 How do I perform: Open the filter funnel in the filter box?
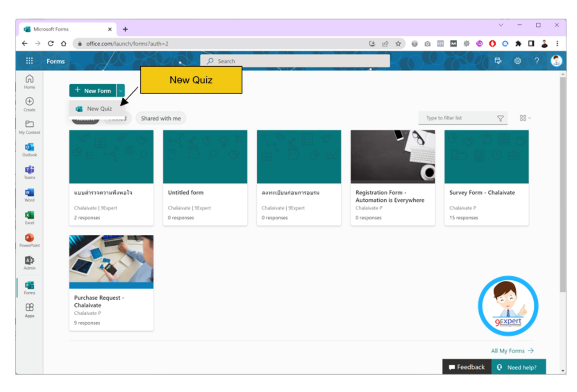pos(500,118)
